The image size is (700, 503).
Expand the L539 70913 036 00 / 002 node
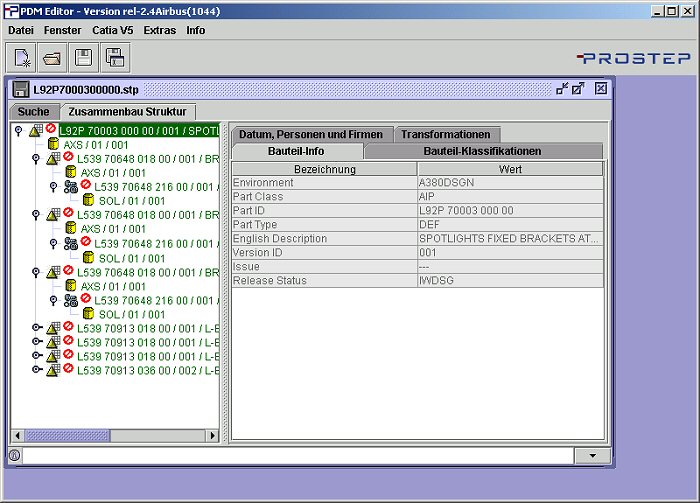click(37, 370)
